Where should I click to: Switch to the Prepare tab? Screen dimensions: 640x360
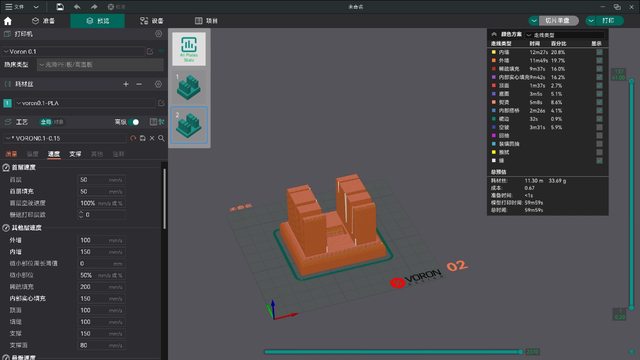coord(43,21)
